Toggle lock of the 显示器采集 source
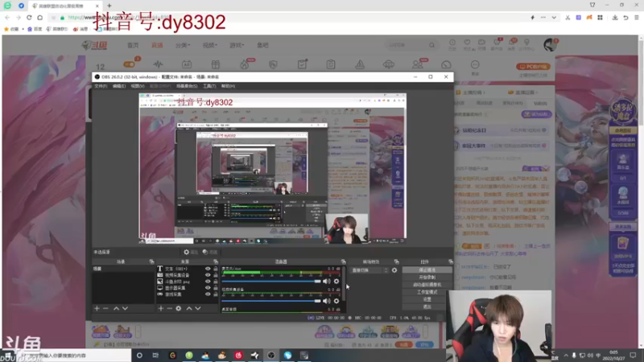Image resolution: width=644 pixels, height=362 pixels. tap(215, 288)
